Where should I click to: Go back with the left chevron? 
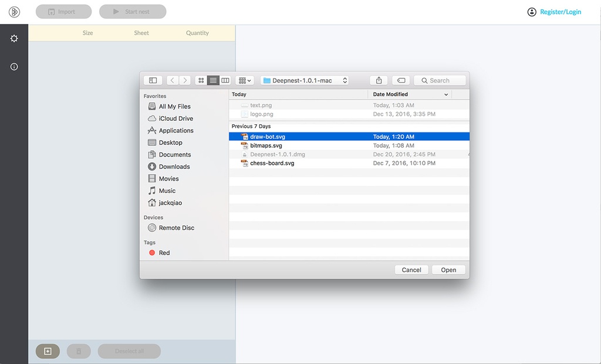(x=173, y=80)
